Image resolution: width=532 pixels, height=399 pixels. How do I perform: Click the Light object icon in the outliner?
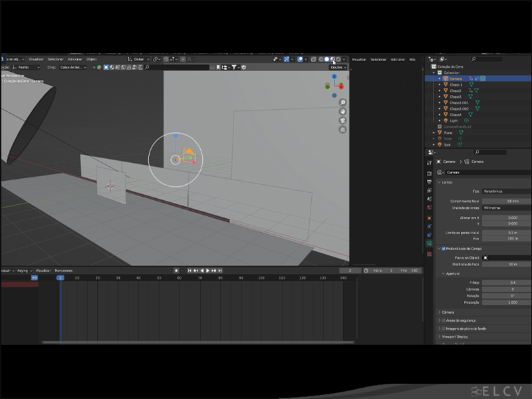(446, 120)
